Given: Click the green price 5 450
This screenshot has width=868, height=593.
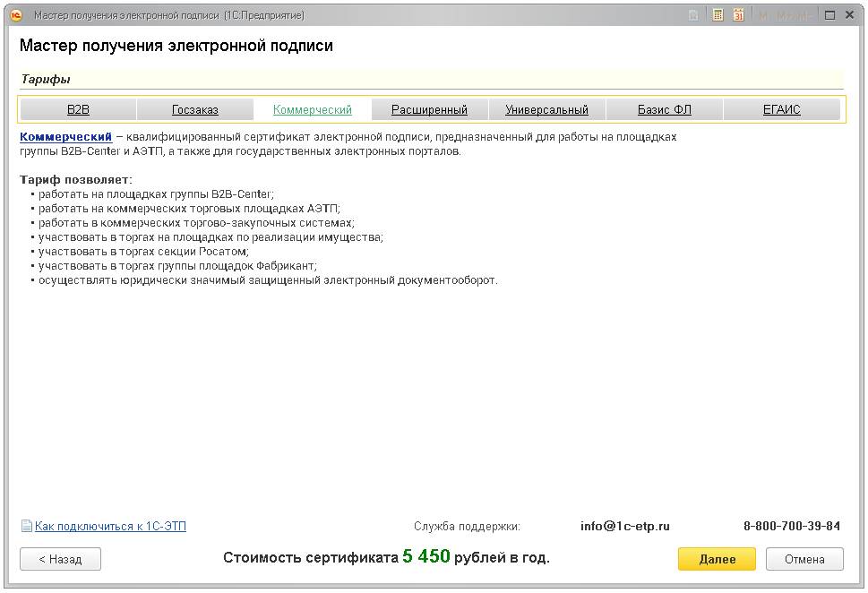Looking at the screenshot, I should pos(426,556).
